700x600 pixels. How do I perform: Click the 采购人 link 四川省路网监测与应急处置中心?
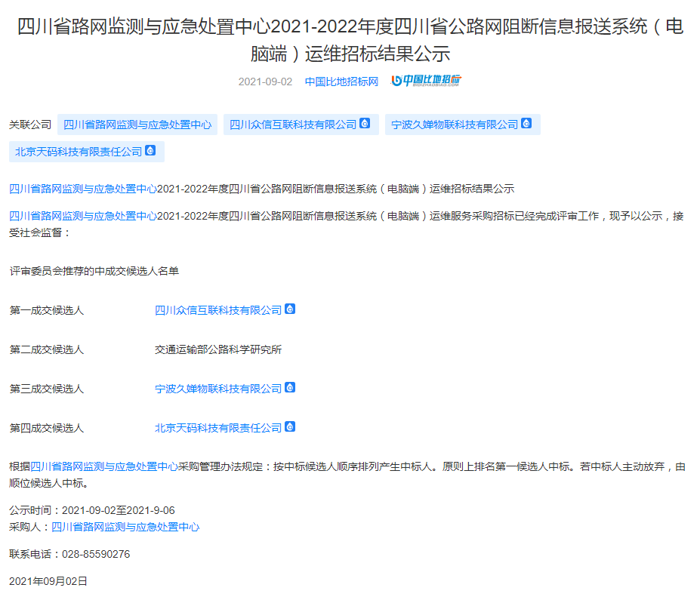coord(125,527)
